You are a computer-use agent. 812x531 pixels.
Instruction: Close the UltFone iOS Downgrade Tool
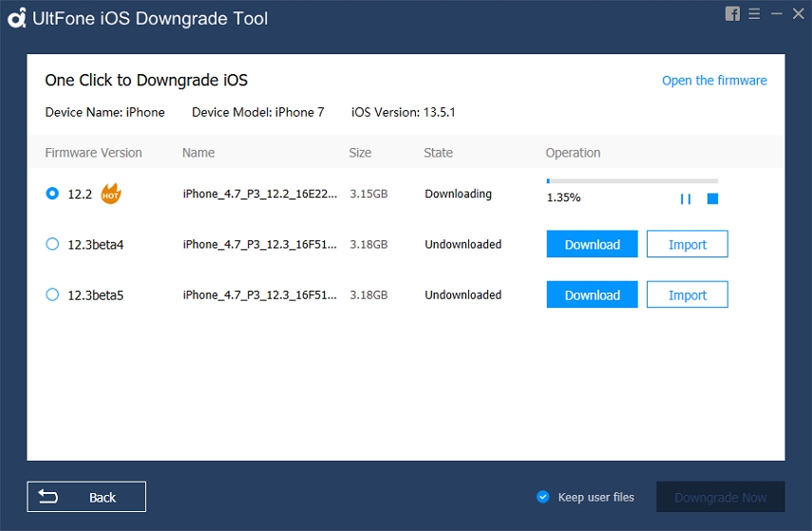coord(798,14)
